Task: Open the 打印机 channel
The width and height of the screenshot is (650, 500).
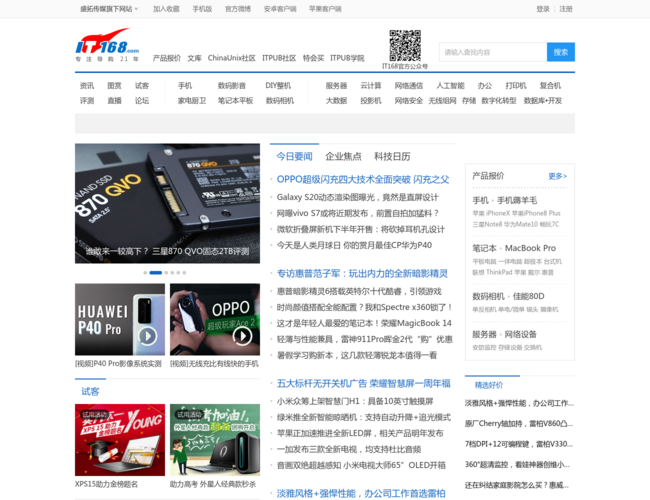Action: click(516, 85)
